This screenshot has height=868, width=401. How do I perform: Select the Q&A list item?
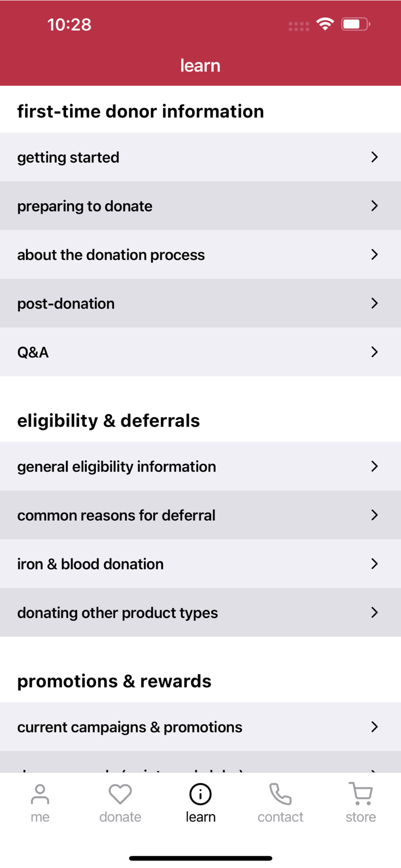tap(200, 352)
